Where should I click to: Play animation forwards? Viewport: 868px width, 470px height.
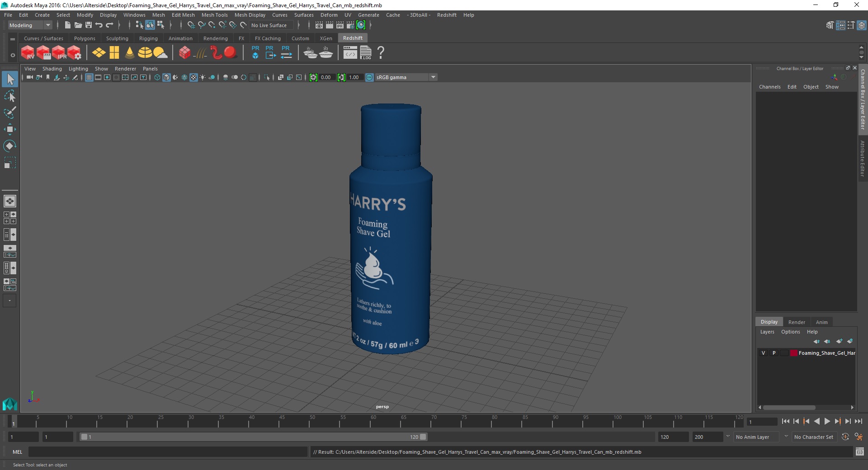[x=827, y=421]
